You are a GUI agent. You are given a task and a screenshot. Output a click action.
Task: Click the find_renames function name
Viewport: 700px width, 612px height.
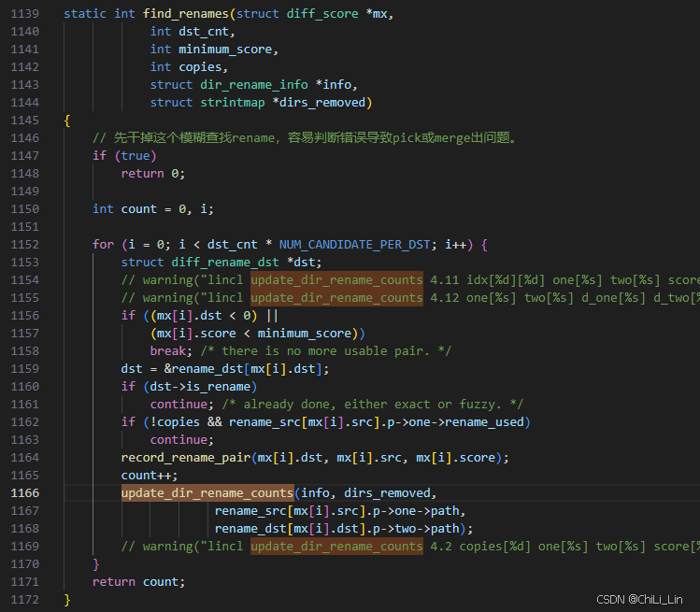pyautogui.click(x=186, y=14)
